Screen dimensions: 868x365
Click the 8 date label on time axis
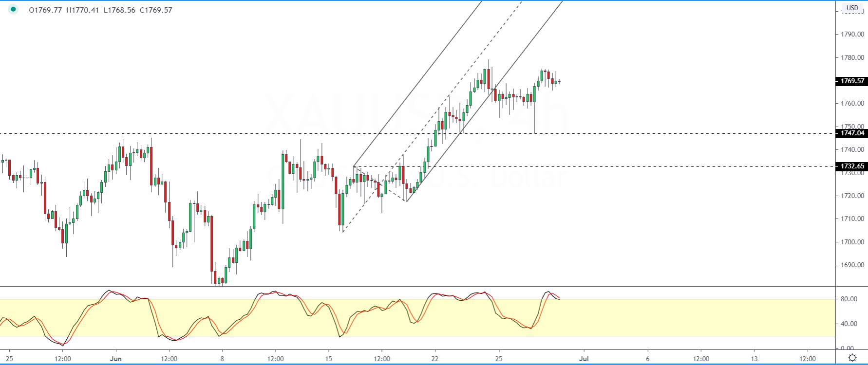pyautogui.click(x=222, y=359)
